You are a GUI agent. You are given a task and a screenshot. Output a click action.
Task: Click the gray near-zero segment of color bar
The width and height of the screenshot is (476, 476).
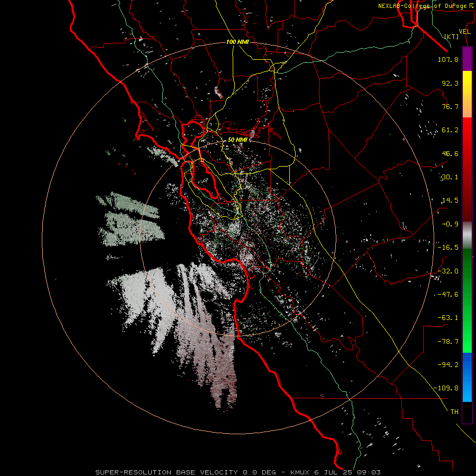click(467, 235)
